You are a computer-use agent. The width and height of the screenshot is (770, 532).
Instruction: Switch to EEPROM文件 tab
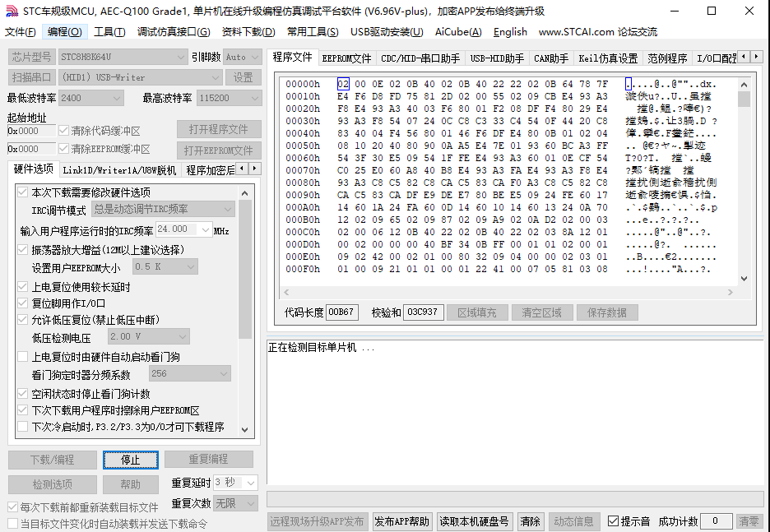pyautogui.click(x=346, y=58)
